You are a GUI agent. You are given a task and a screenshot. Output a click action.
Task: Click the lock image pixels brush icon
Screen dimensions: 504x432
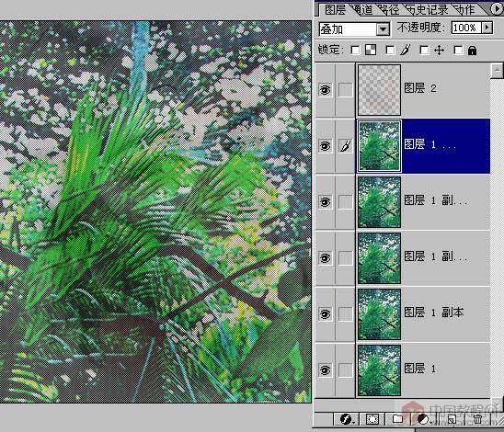(406, 50)
